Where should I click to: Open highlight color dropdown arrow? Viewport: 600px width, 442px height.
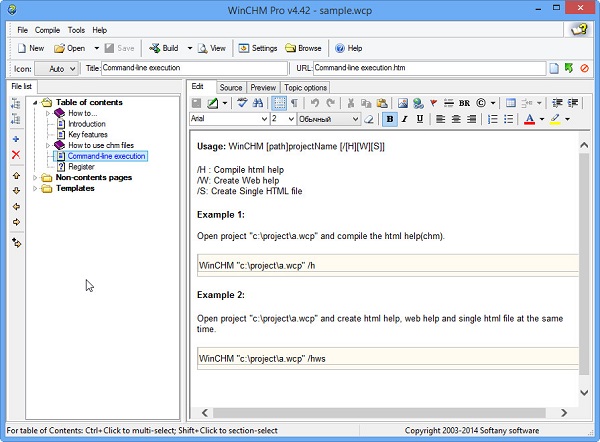click(567, 119)
